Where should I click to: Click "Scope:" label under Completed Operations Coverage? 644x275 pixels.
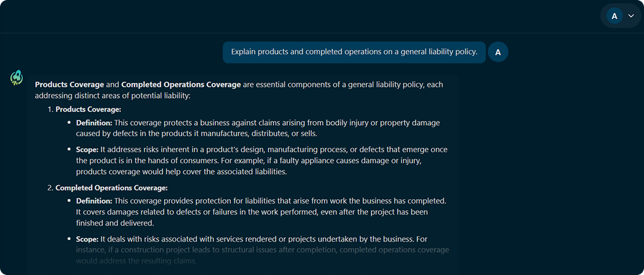[x=87, y=239]
